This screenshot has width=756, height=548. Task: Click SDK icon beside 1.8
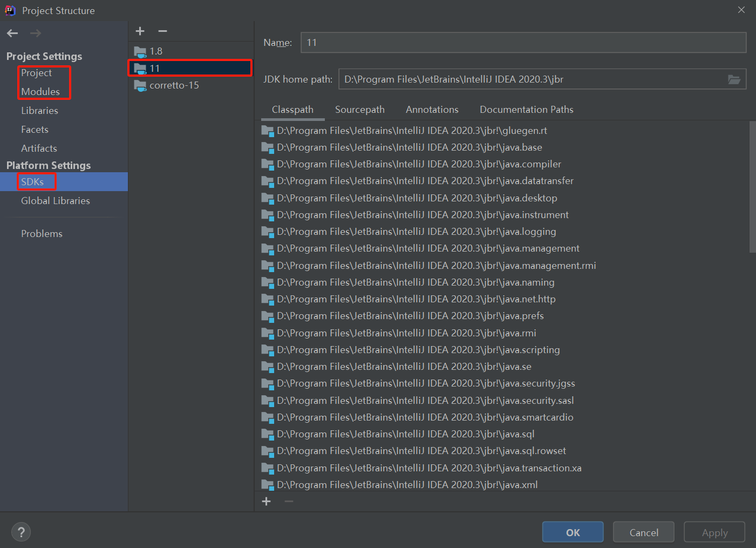point(140,52)
